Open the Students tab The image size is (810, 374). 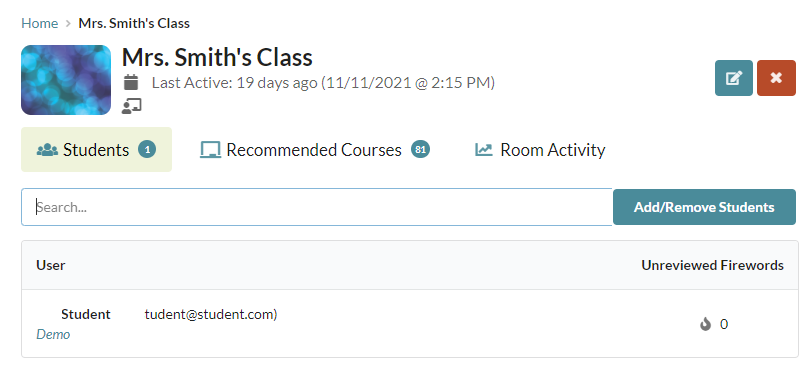click(96, 149)
